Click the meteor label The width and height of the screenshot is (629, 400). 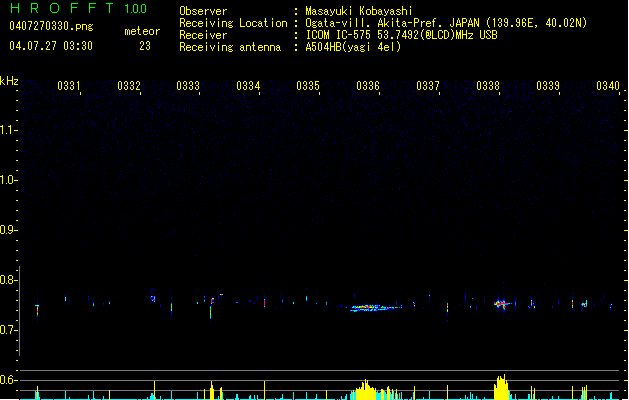[142, 31]
